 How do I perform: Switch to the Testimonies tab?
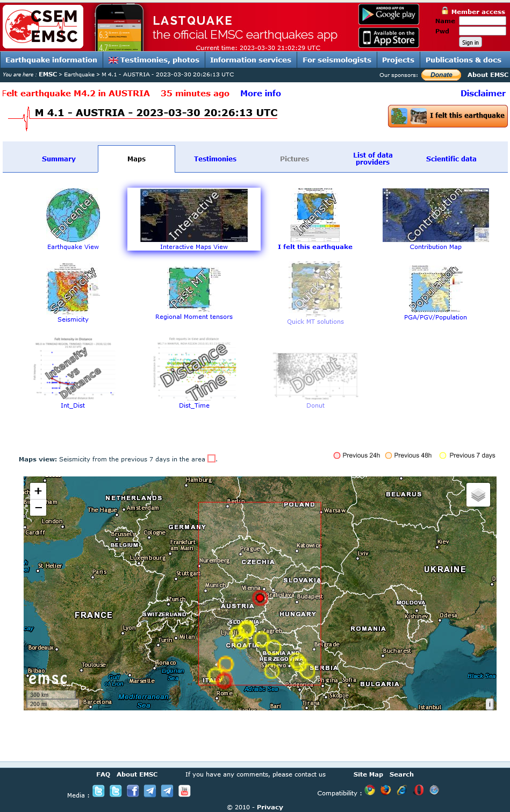215,159
